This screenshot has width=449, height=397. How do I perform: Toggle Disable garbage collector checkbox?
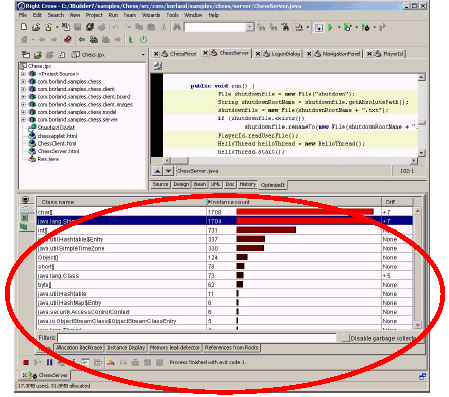click(345, 338)
